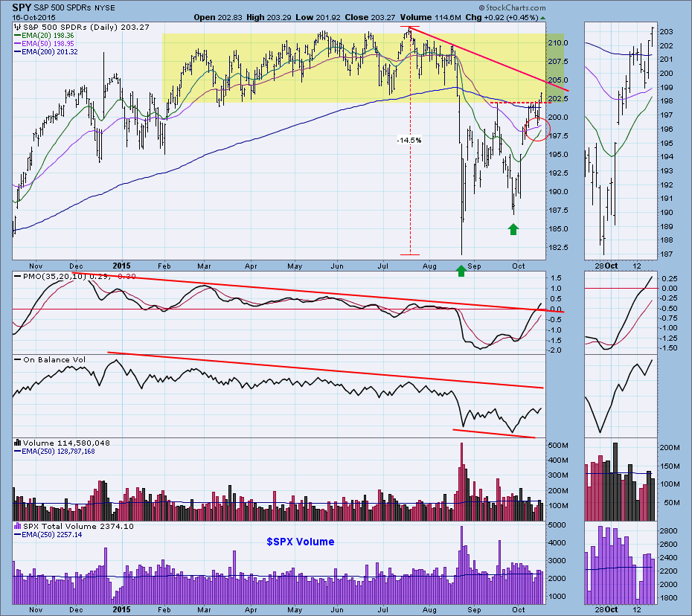692x616 pixels.
Task: Click the 205.0 price axis label
Action: (x=558, y=80)
